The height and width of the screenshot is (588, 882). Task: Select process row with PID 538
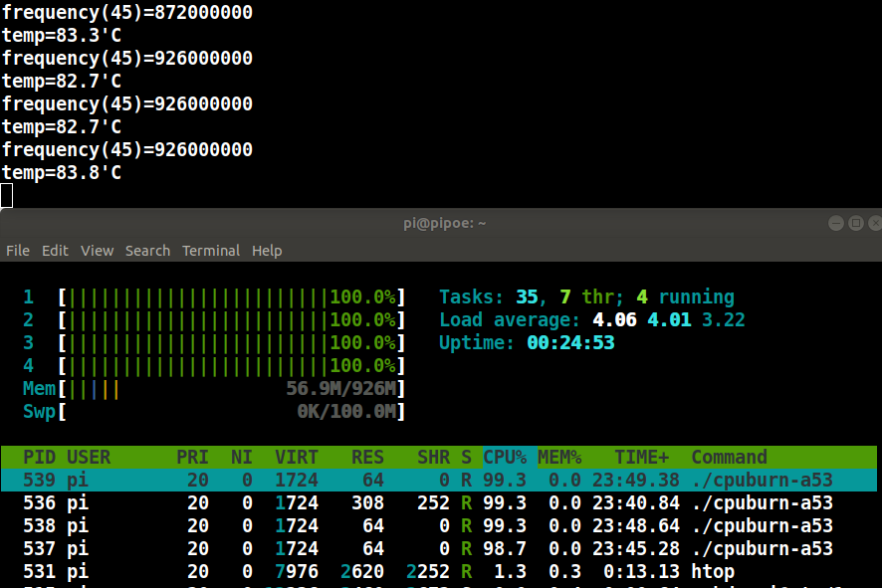pyautogui.click(x=438, y=526)
